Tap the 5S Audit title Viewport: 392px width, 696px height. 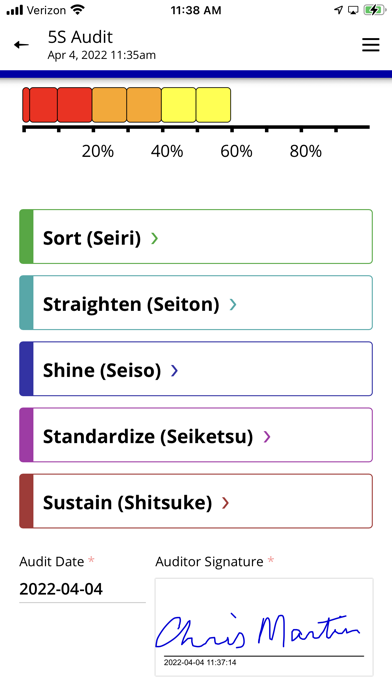coord(80,37)
